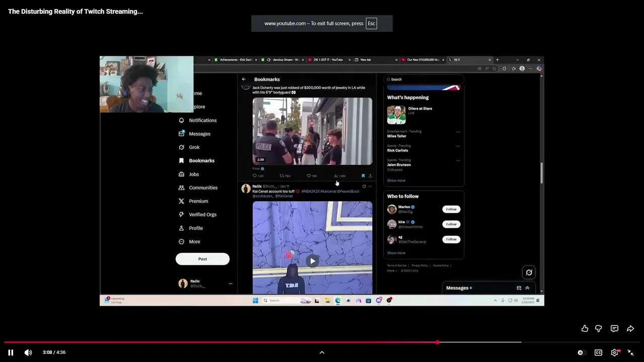The width and height of the screenshot is (644, 362).
Task: Show more under Who to follow
Action: click(396, 253)
